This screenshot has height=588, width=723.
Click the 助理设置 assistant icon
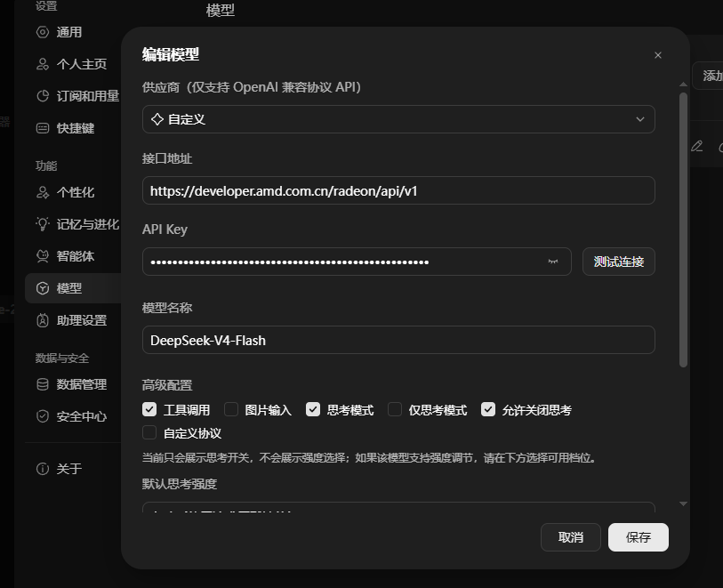tap(43, 320)
